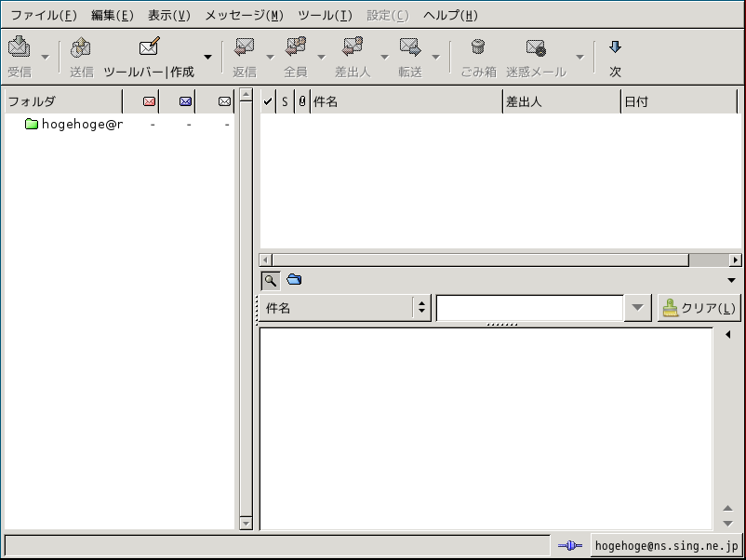Click folder pane scrollbar down arrow

(246, 523)
